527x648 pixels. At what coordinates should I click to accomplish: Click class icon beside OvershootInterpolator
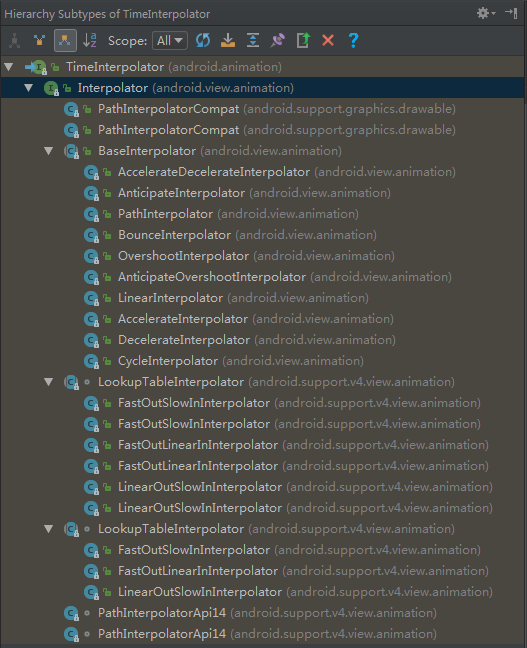pos(91,256)
